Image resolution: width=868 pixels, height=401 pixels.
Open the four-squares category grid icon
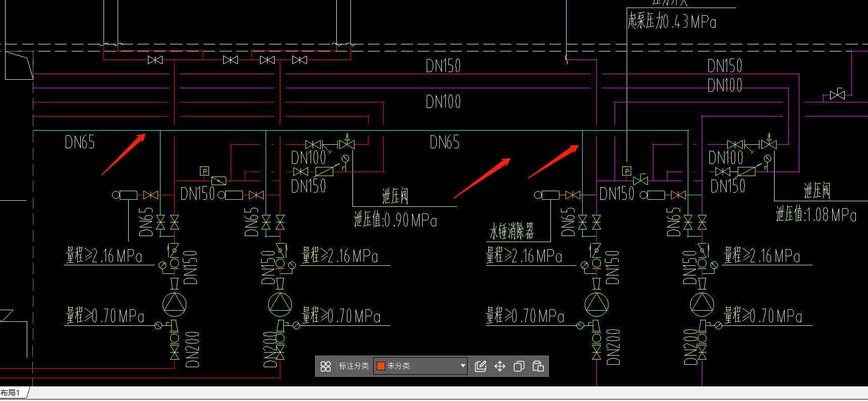(x=326, y=366)
